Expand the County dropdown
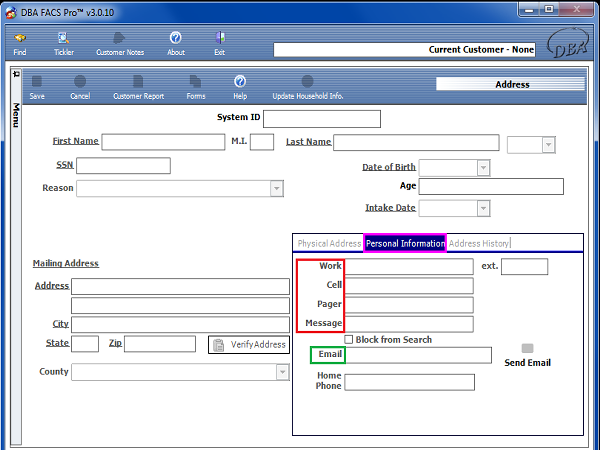600x450 pixels. click(282, 372)
